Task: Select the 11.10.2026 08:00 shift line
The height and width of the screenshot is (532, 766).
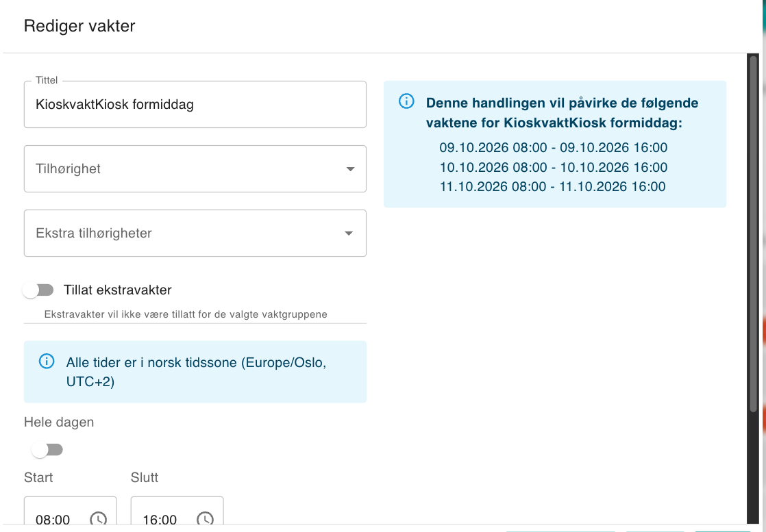Action: tap(552, 186)
